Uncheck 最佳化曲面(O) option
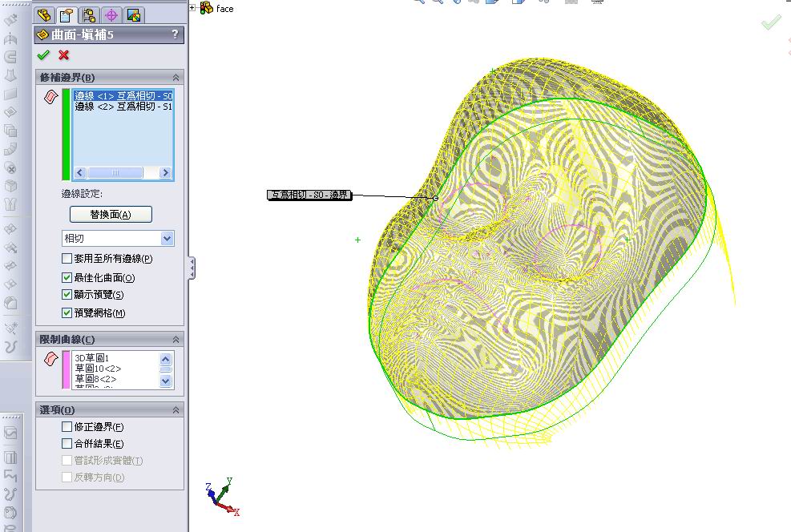791x532 pixels. (x=67, y=277)
